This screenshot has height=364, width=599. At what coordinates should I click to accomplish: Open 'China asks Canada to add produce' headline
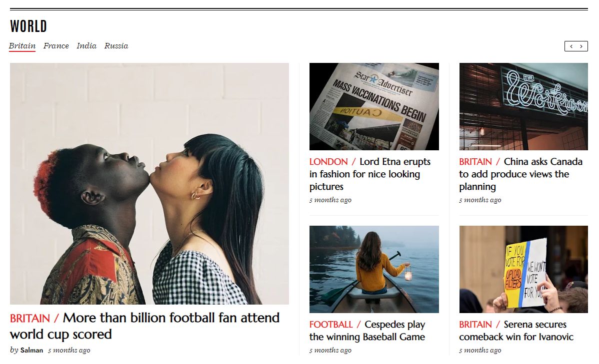[x=520, y=174]
